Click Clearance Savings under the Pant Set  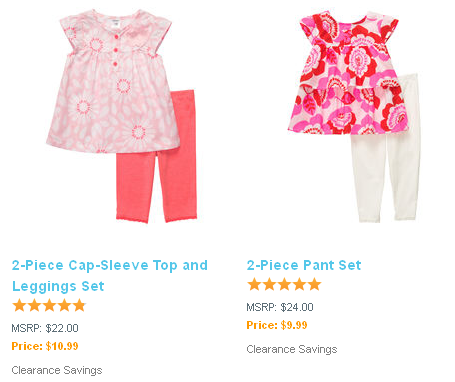(292, 349)
